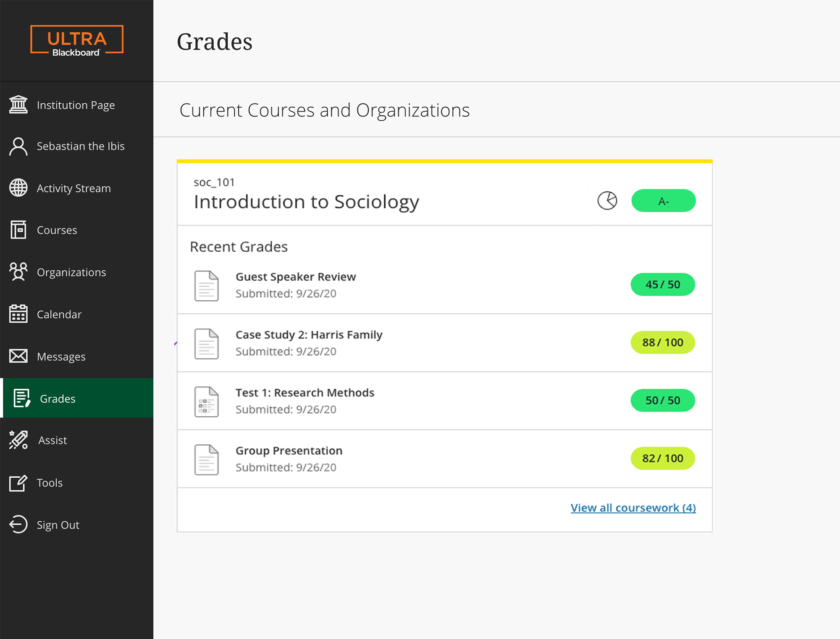Click the Sebastian the Ibis profile icon
The width and height of the screenshot is (840, 639).
tap(18, 146)
